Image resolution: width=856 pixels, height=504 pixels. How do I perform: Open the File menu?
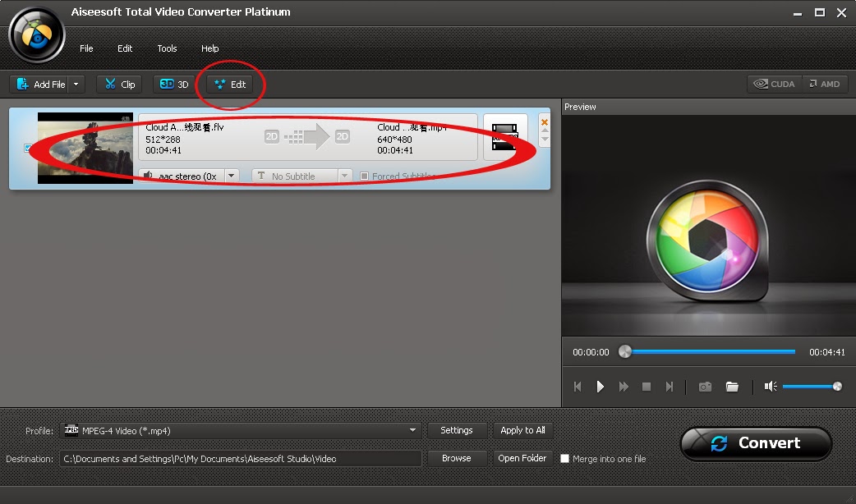(x=86, y=48)
